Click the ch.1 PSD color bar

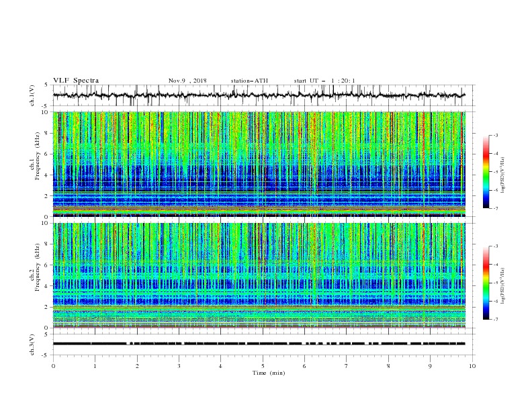(486, 172)
